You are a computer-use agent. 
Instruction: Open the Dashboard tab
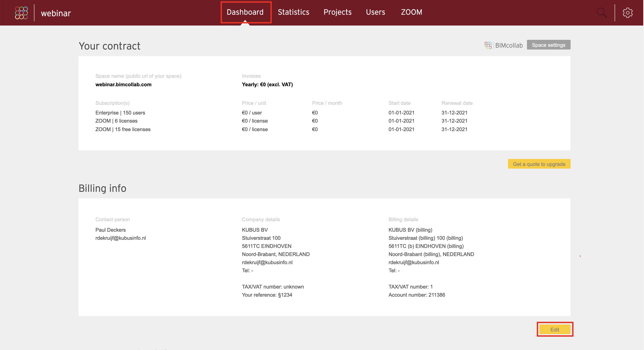pyautogui.click(x=245, y=12)
